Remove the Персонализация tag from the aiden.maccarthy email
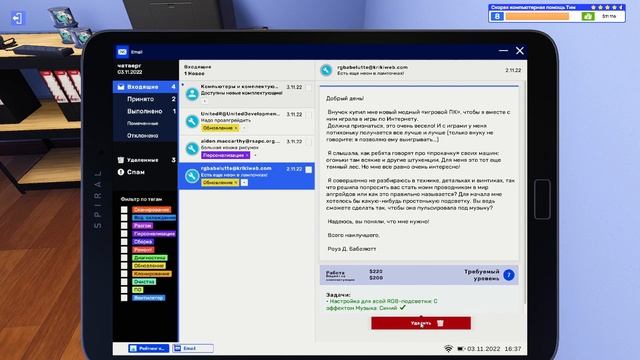Viewport: 640px width, 360px height. 247,156
